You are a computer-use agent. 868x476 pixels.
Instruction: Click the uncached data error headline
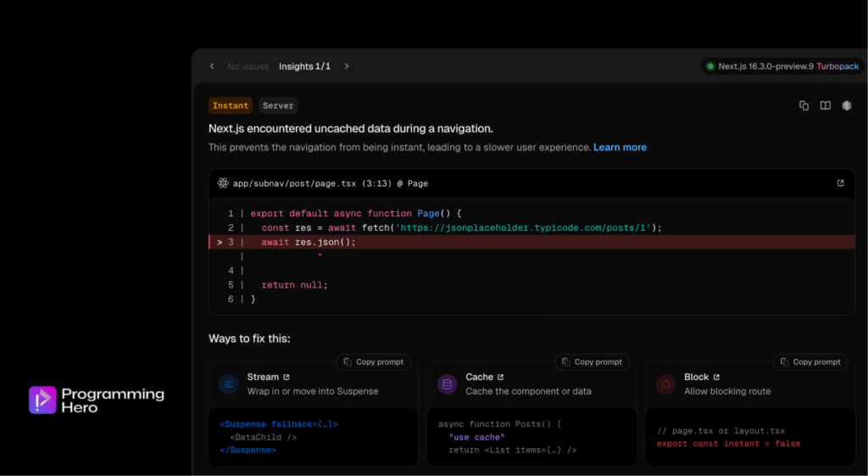click(x=350, y=129)
